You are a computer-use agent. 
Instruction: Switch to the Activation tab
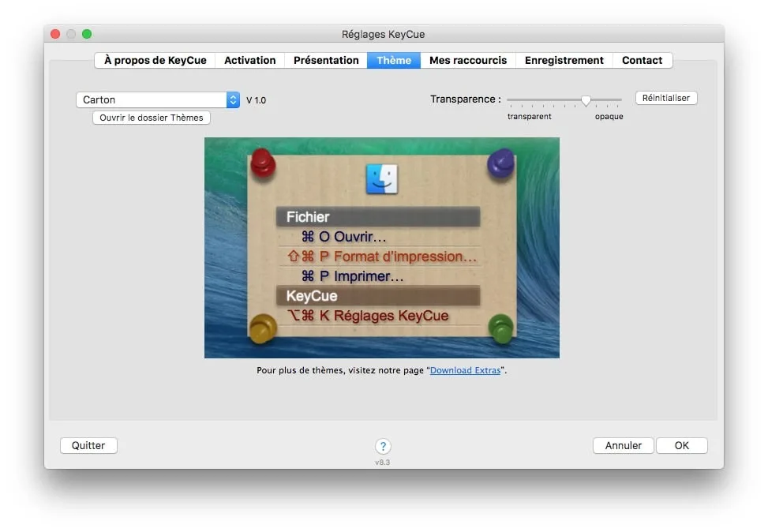pos(249,60)
